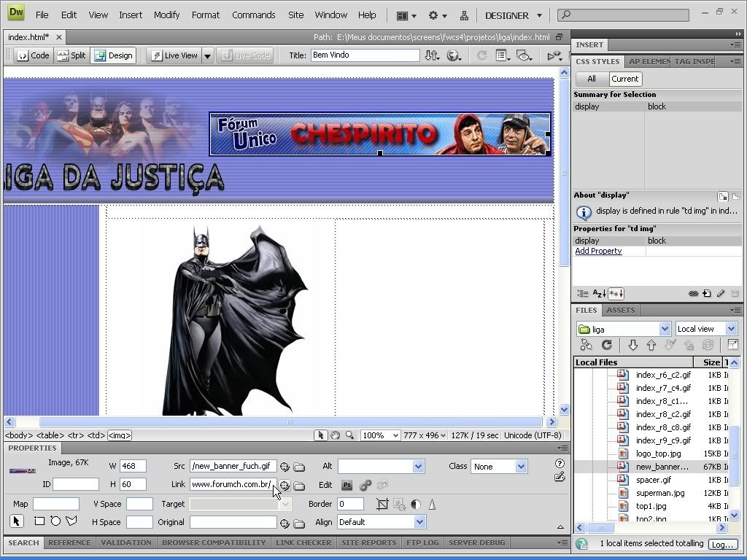747x560 pixels.
Task: Select the index.html document tab
Action: tap(28, 37)
